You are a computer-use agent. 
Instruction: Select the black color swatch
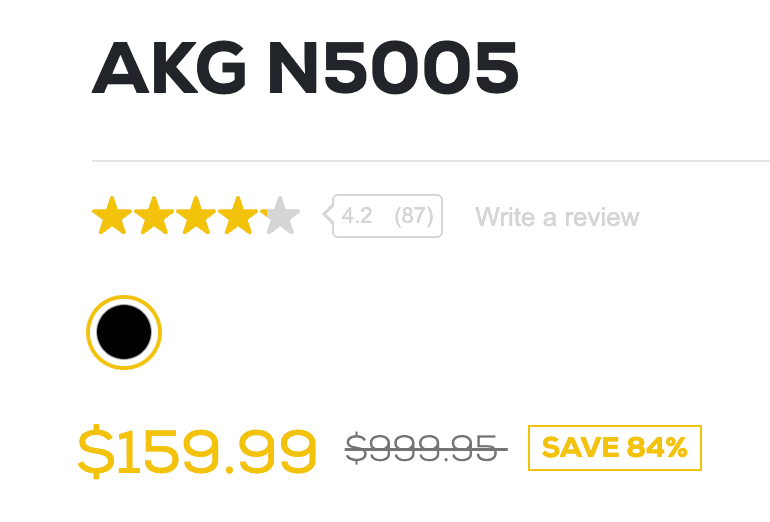(x=124, y=332)
